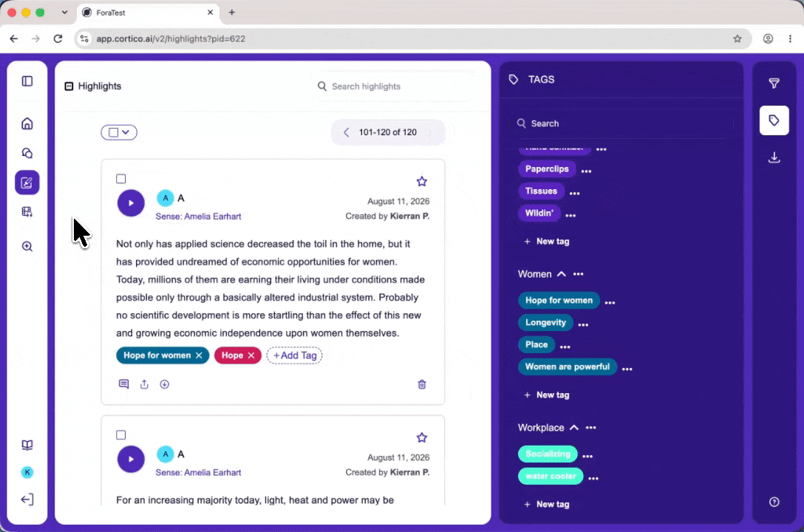Check the first highlight's checkbox
This screenshot has width=804, height=532.
pyautogui.click(x=121, y=179)
